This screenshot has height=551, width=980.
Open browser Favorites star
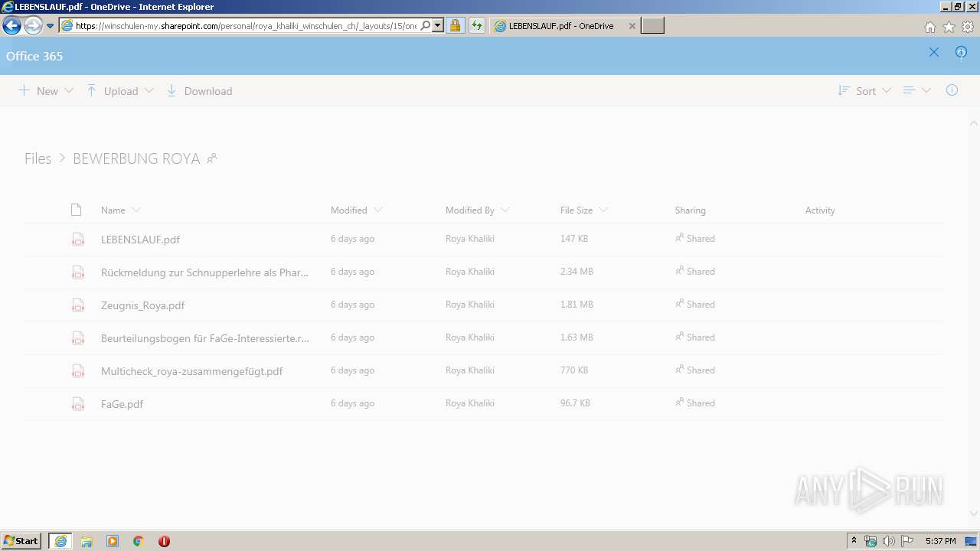tap(949, 27)
